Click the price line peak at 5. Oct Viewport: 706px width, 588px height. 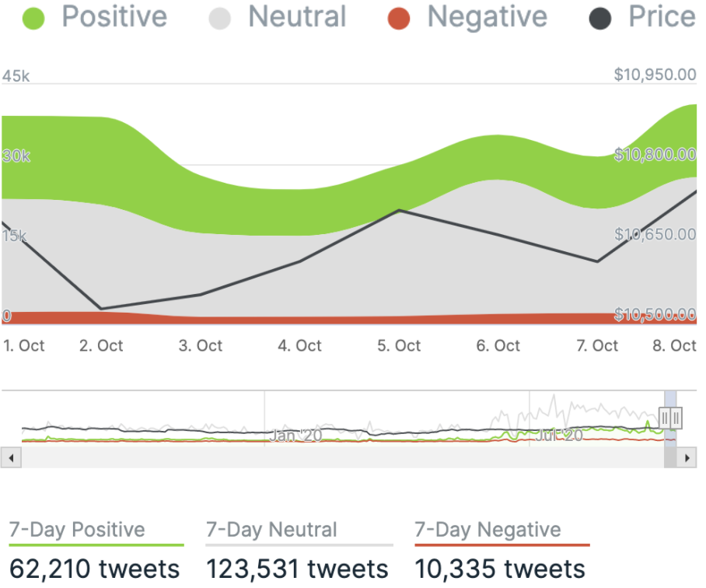point(399,210)
